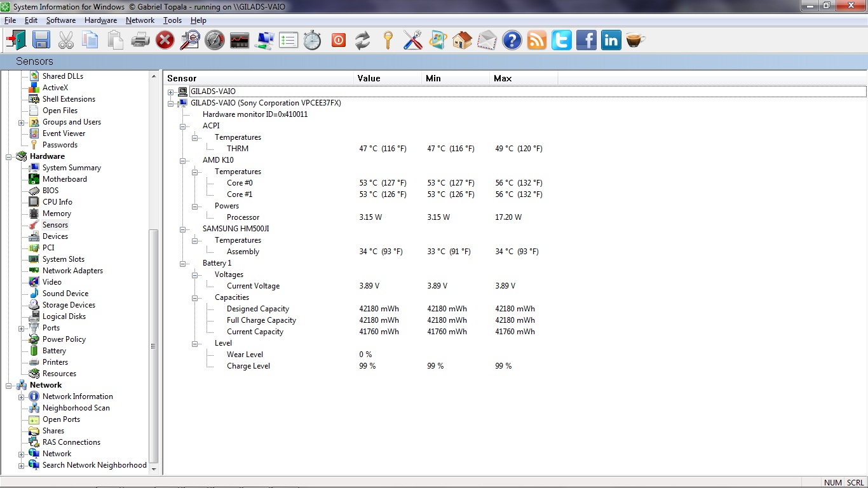Click the Value column header
This screenshot has width=868, height=488.
point(388,78)
